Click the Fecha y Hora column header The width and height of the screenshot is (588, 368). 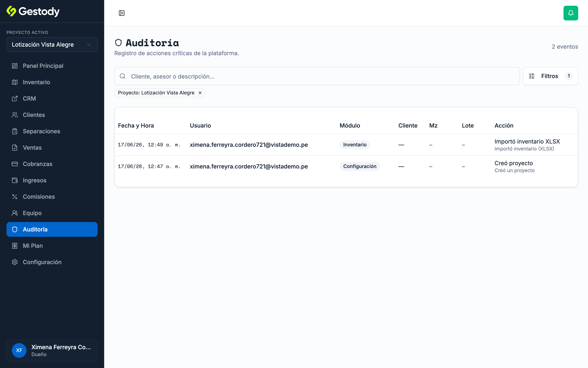(136, 126)
